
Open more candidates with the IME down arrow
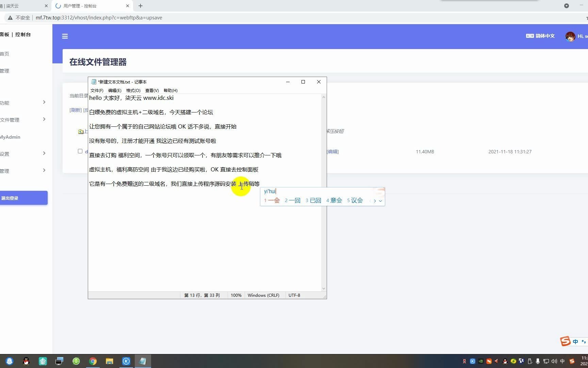point(380,201)
